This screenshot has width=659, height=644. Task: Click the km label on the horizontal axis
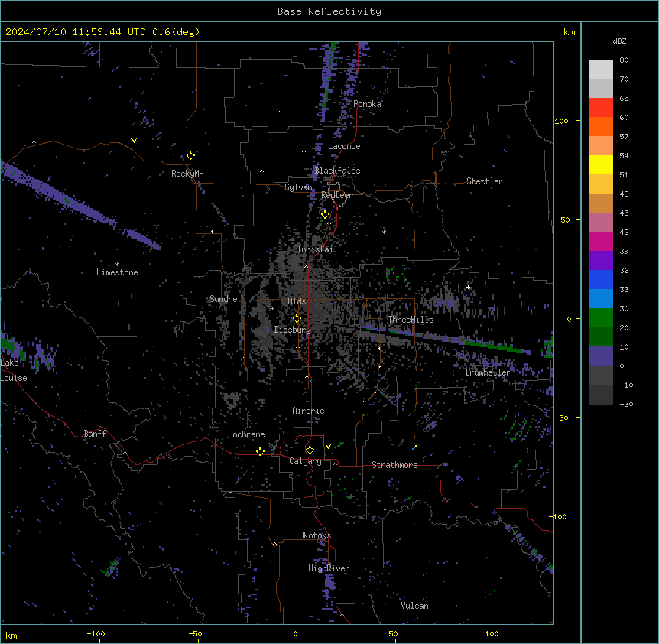coord(11,636)
